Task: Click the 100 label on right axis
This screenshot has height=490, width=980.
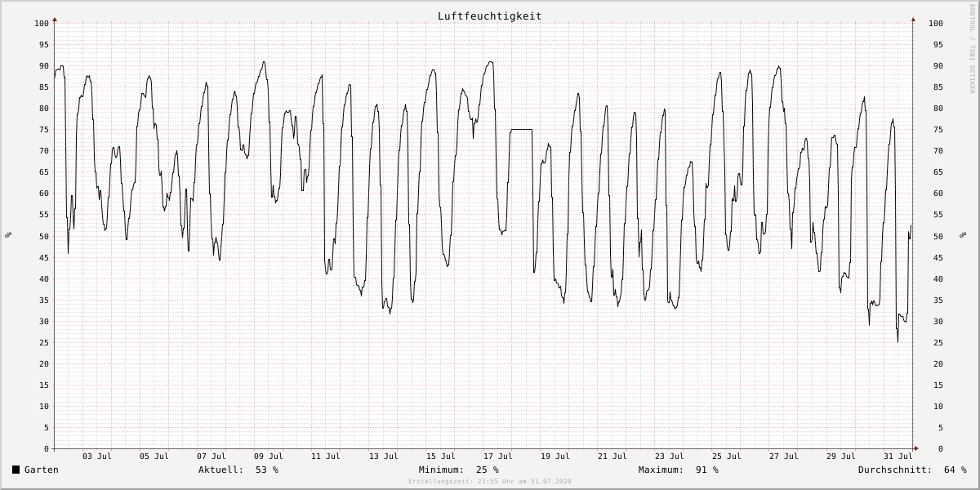Action: click(937, 23)
